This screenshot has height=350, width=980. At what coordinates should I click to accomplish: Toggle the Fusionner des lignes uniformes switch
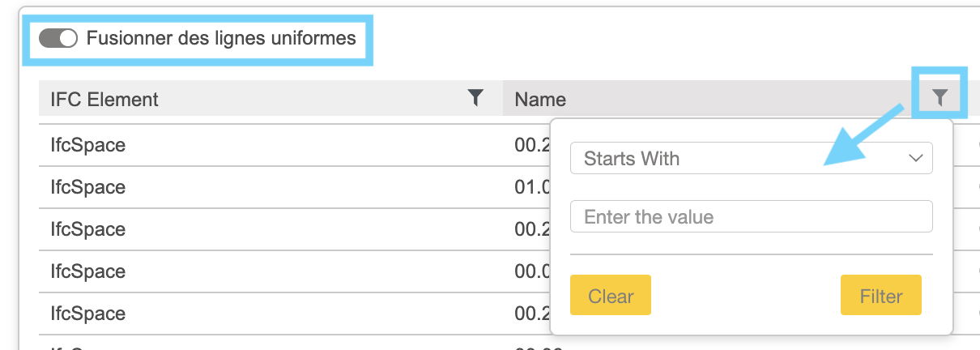(x=58, y=38)
